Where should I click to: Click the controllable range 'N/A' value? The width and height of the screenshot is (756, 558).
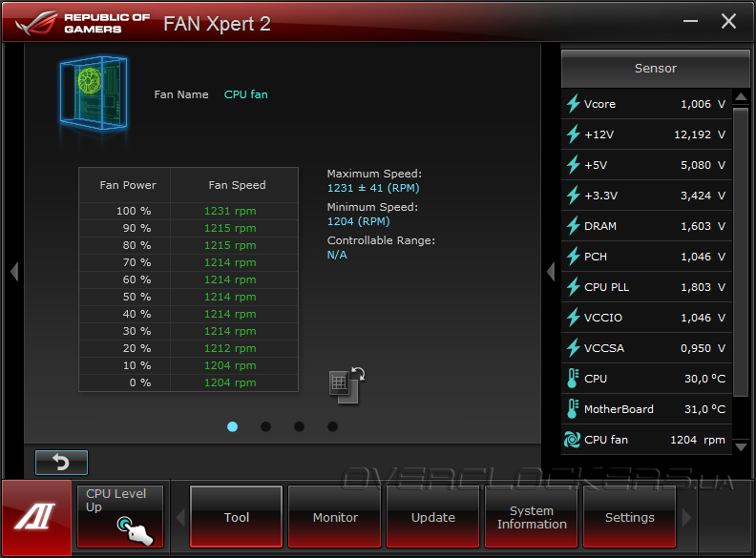click(x=337, y=255)
